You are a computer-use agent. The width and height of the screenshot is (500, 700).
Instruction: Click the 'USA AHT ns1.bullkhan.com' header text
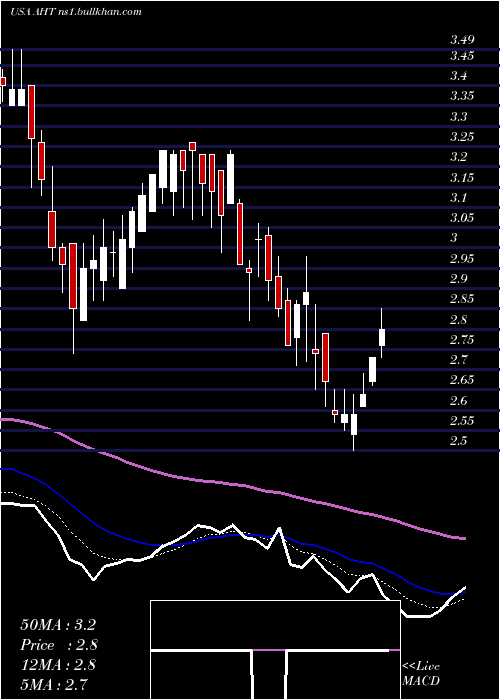click(x=75, y=12)
